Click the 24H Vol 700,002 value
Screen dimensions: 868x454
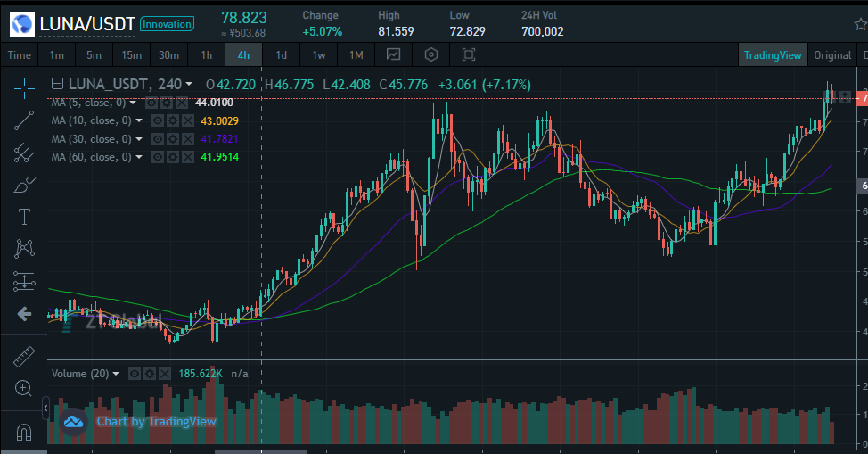point(543,31)
